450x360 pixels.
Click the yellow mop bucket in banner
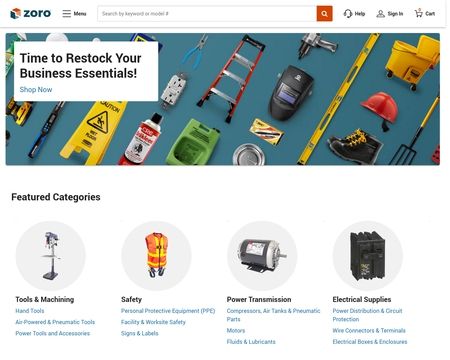click(x=412, y=62)
